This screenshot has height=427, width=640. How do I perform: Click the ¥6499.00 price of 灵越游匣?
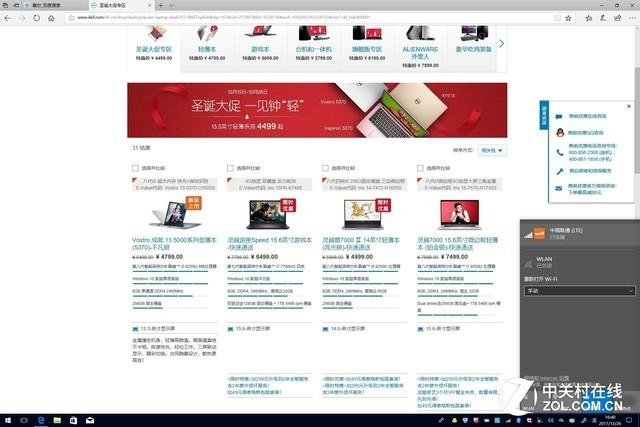tap(264, 257)
